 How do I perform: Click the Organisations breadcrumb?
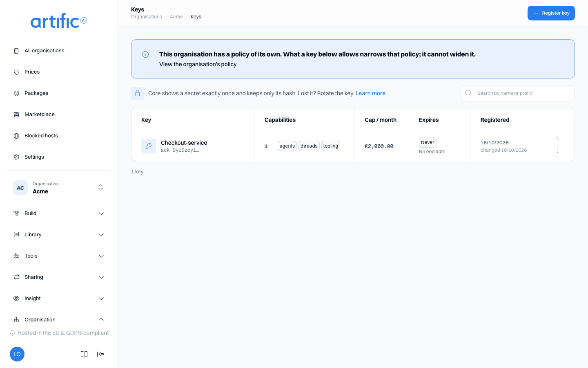coord(147,17)
